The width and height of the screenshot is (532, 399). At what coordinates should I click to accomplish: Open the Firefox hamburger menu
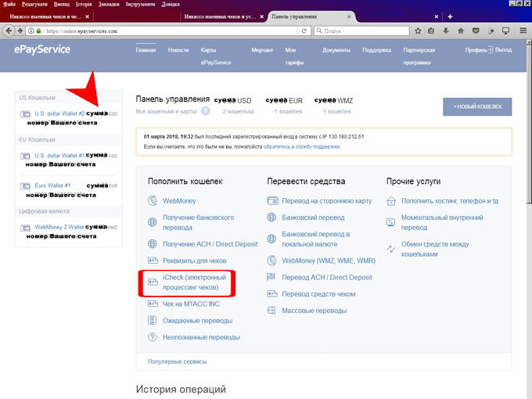[523, 31]
